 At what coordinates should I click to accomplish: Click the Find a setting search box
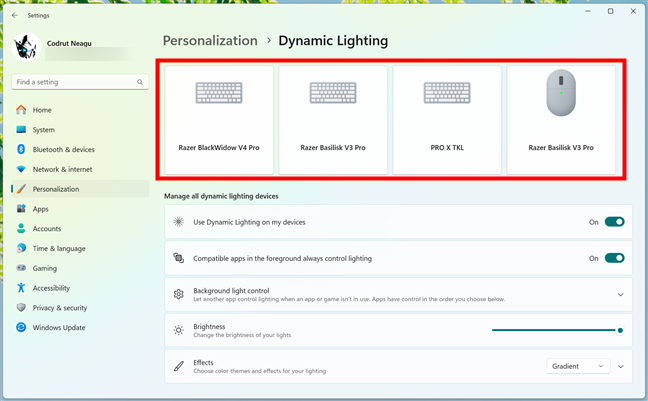(80, 82)
